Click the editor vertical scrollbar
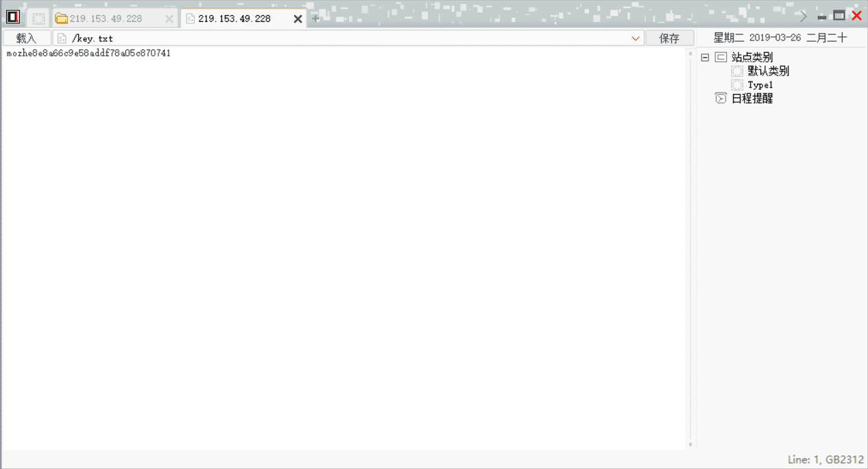The height and width of the screenshot is (469, 868). 690,248
